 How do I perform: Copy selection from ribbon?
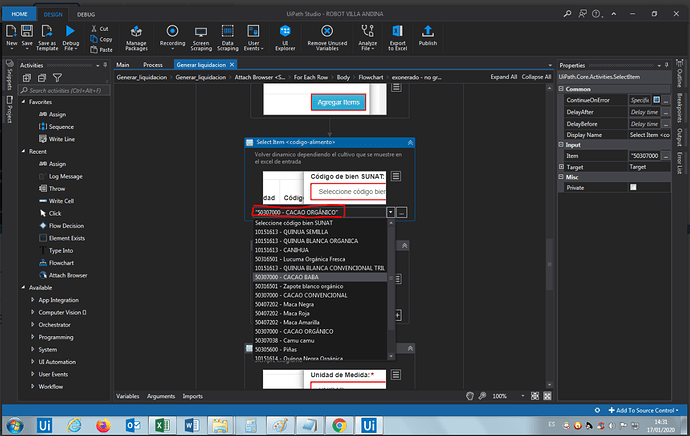coord(101,39)
